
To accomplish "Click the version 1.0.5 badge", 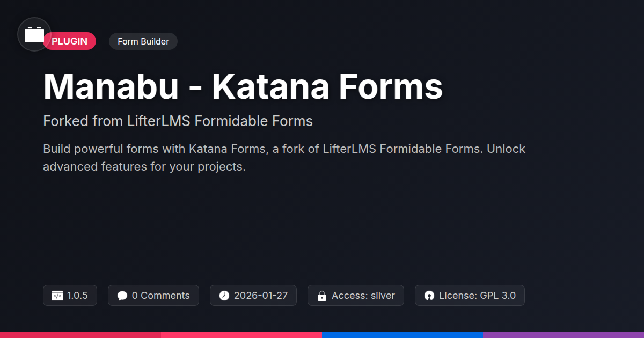I will (x=70, y=296).
